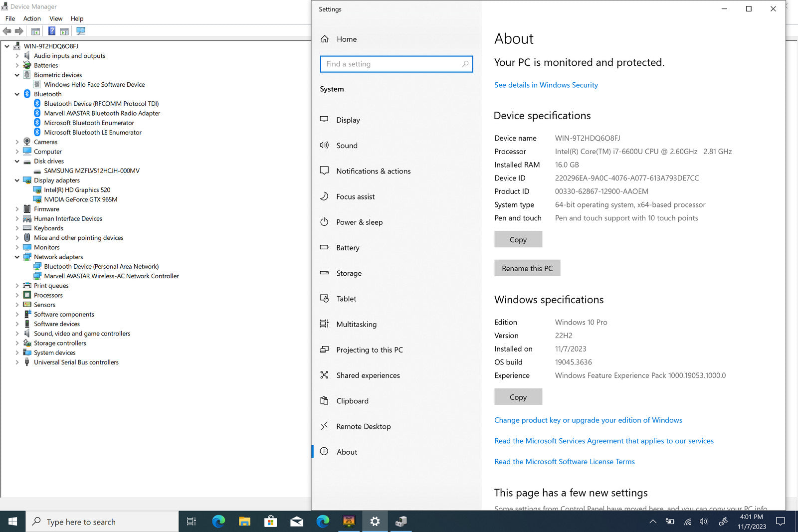
Task: Toggle the Show/Hide Action Pane toolbar icon
Action: tap(64, 31)
